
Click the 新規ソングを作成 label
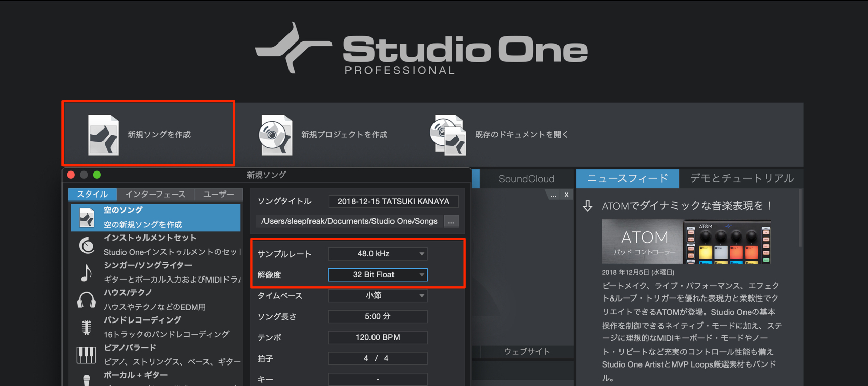click(159, 135)
